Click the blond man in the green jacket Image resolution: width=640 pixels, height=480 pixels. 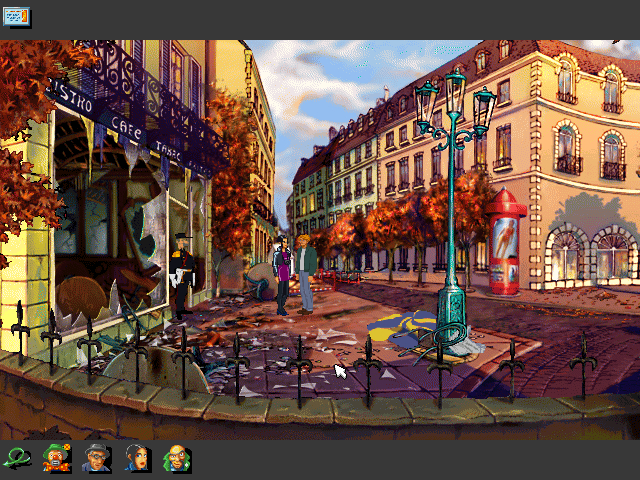306,273
